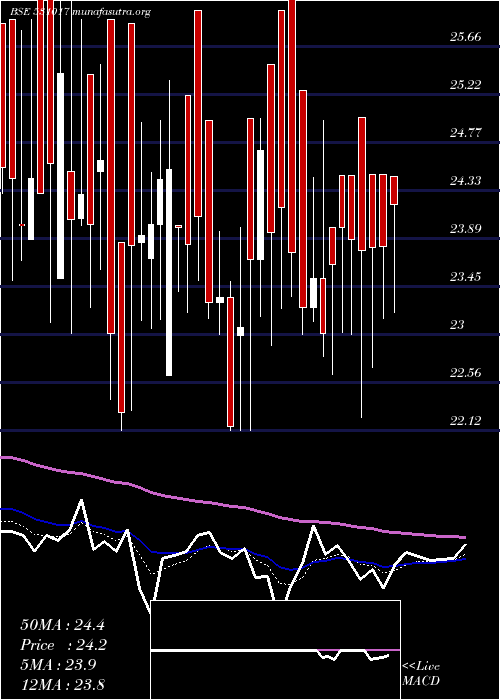Click the 23.45 price axis label

[x=465, y=276]
